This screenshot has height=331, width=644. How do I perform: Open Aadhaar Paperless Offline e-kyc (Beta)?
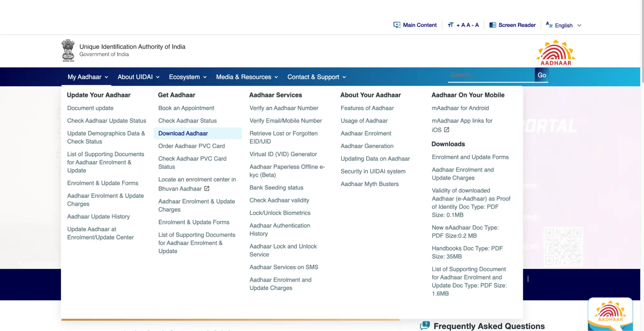(287, 171)
